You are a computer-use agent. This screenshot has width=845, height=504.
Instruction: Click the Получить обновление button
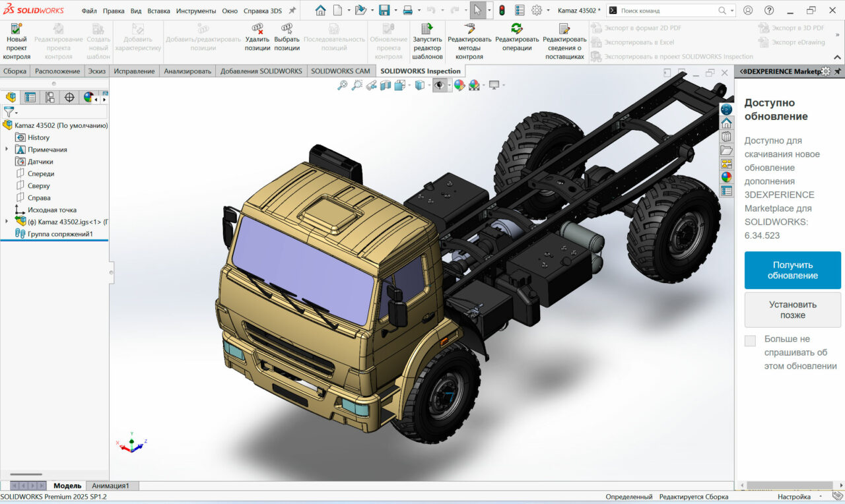pos(792,270)
